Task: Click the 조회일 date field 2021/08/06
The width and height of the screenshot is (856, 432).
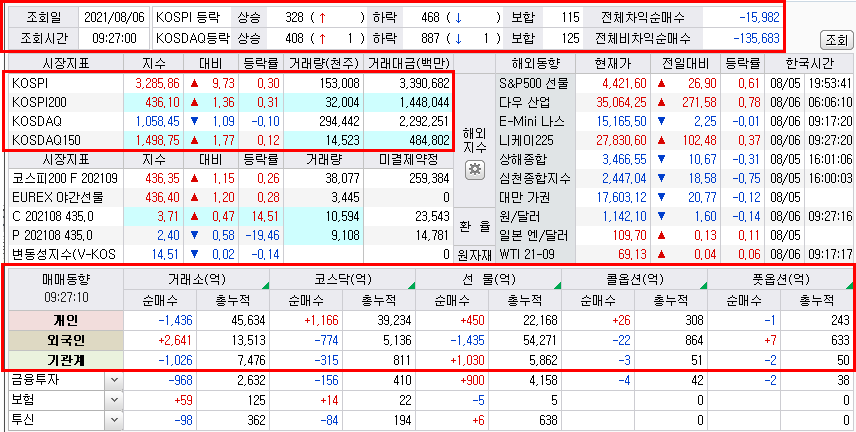Action: click(x=114, y=17)
